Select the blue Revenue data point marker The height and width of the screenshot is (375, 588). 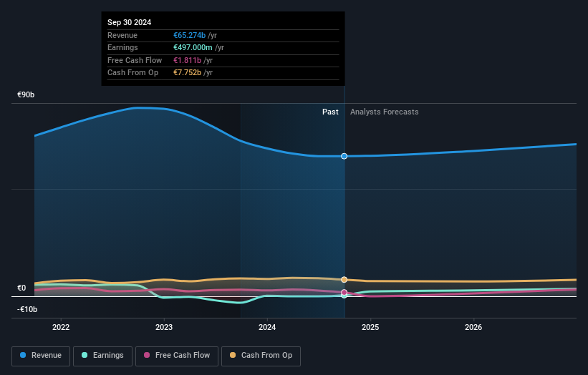point(344,156)
